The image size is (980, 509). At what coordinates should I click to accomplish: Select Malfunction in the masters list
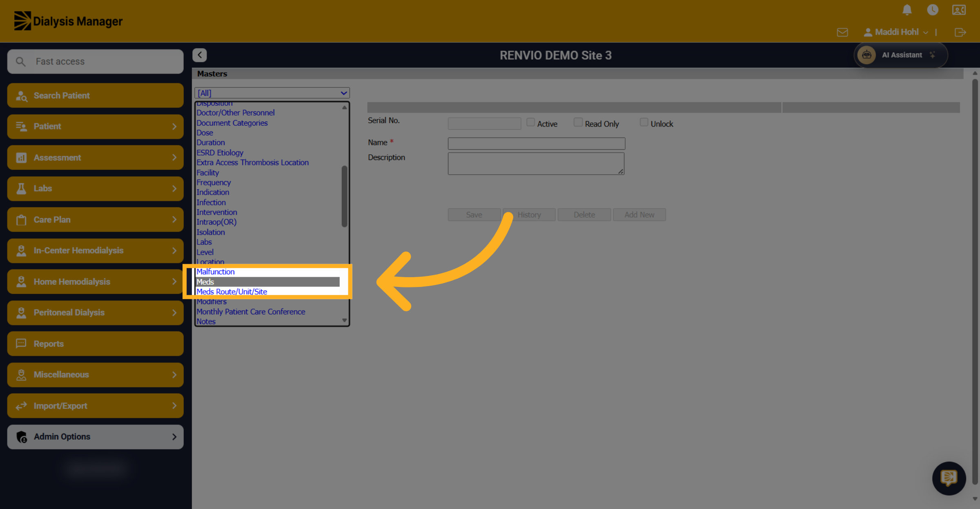[216, 272]
